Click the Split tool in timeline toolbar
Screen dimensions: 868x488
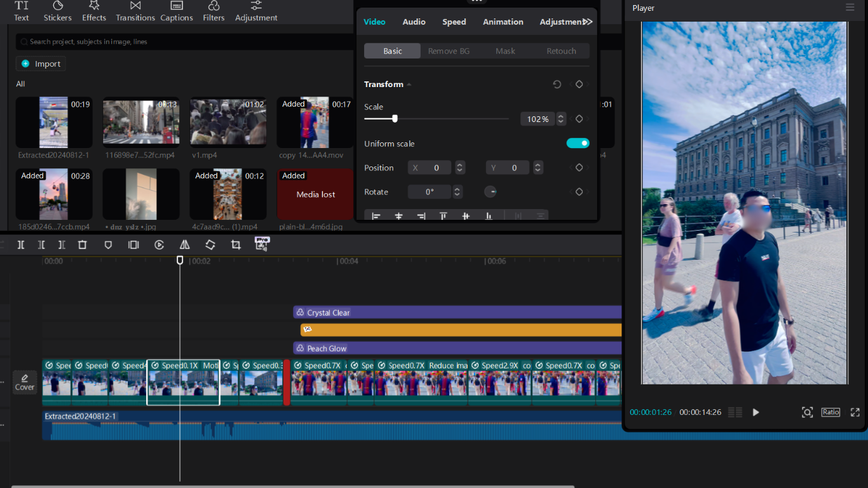coord(21,245)
